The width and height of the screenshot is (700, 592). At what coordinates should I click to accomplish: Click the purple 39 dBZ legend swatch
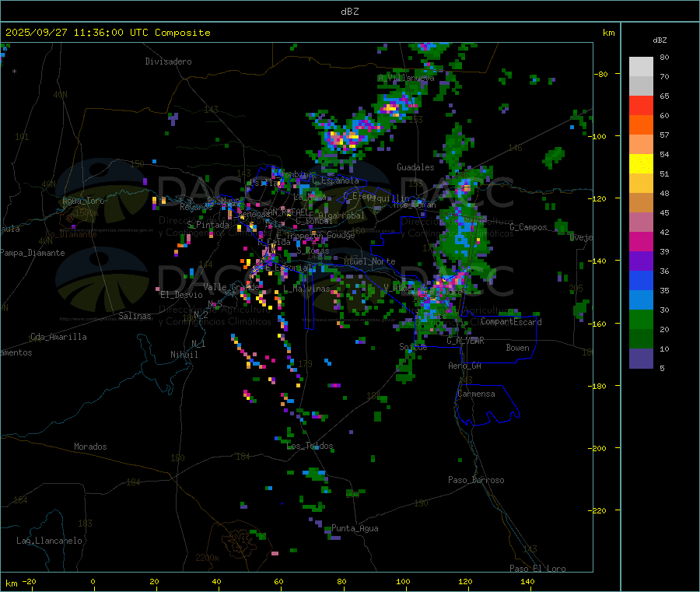click(641, 261)
